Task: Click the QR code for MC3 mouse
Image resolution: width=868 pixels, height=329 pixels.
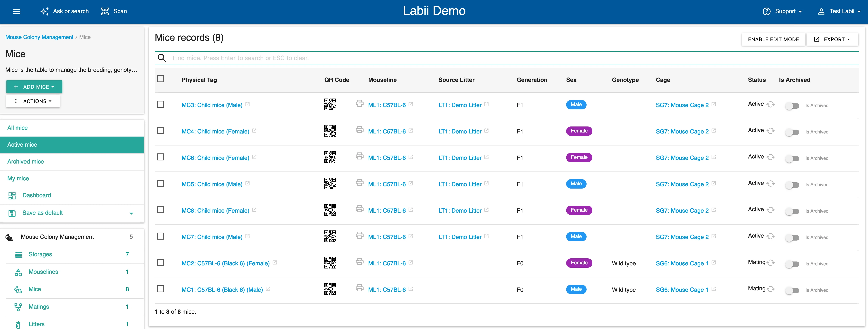Action: [330, 104]
